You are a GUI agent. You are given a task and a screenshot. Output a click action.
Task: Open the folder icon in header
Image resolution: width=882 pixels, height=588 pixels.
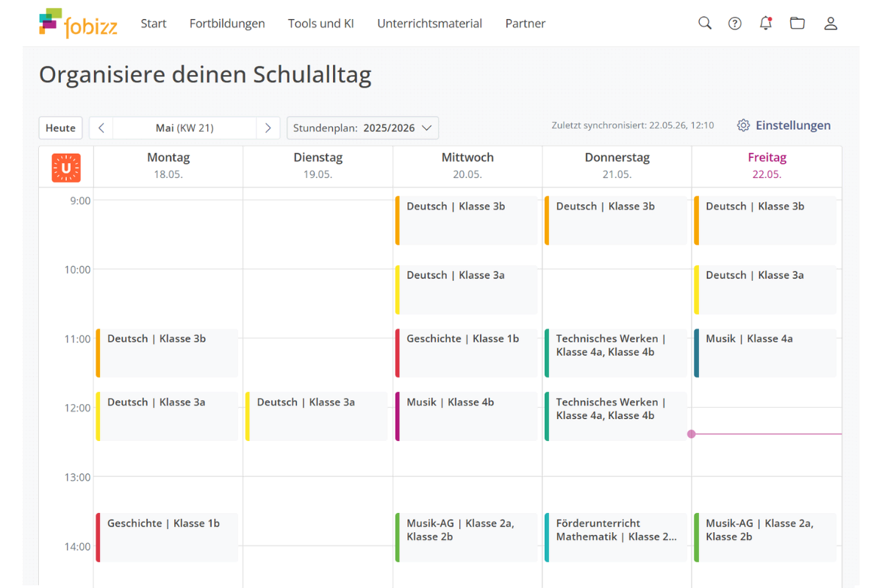797,23
